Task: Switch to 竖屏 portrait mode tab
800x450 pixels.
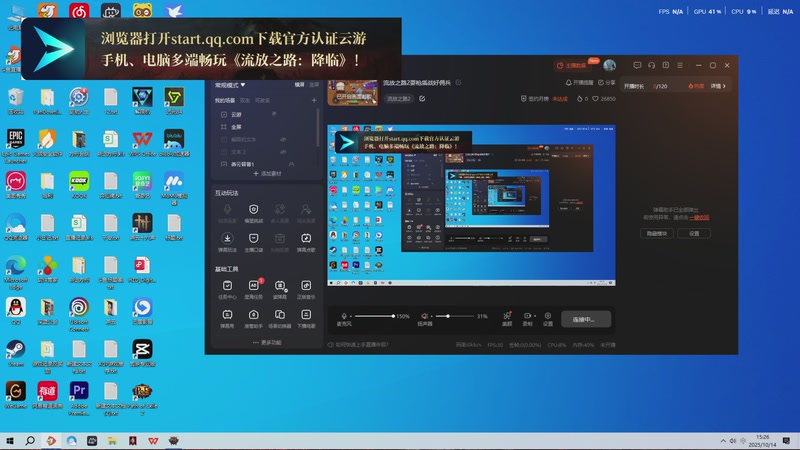Action: [x=314, y=85]
